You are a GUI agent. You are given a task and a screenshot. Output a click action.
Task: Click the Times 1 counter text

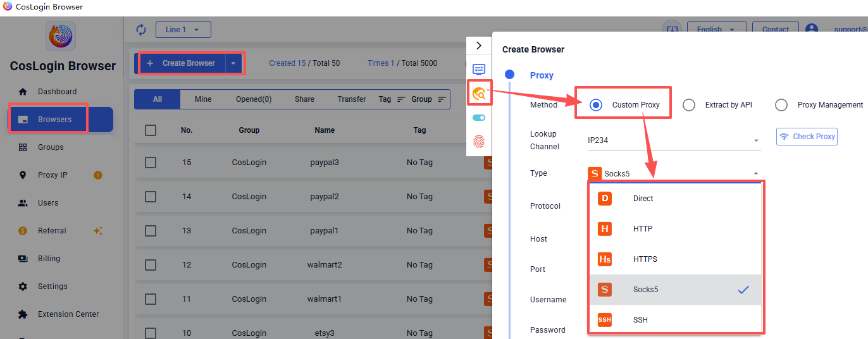coord(381,63)
